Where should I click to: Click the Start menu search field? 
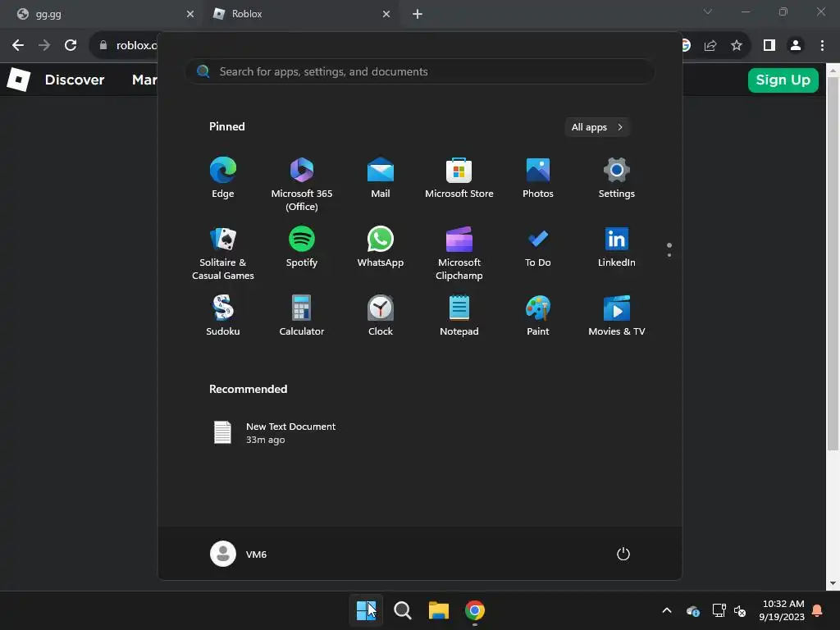pos(420,72)
